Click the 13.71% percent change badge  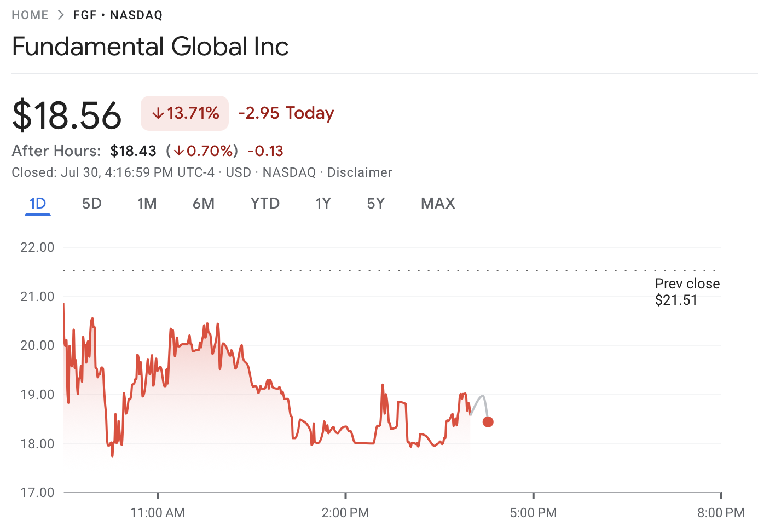185,113
